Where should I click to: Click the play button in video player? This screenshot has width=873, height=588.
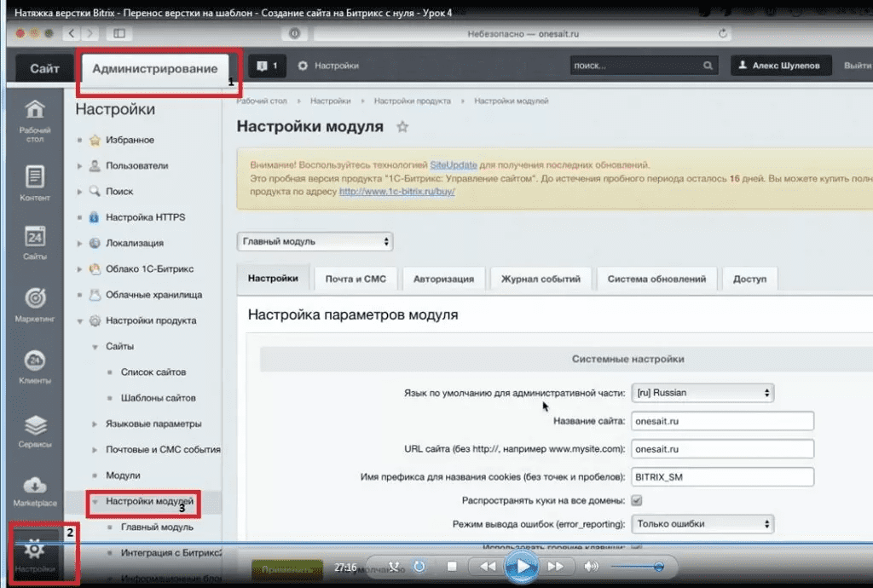tap(522, 567)
